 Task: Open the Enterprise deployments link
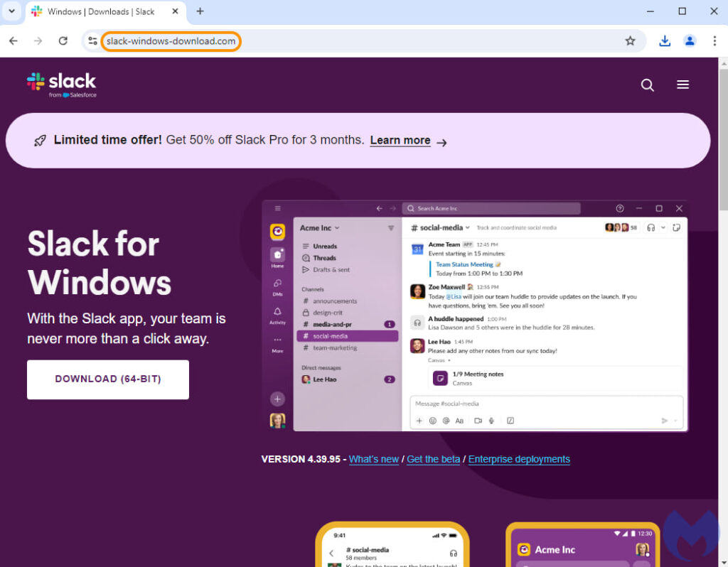pyautogui.click(x=519, y=459)
